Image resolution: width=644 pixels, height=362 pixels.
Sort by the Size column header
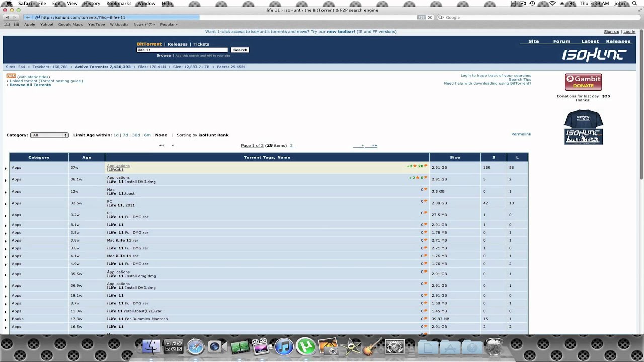(x=455, y=157)
